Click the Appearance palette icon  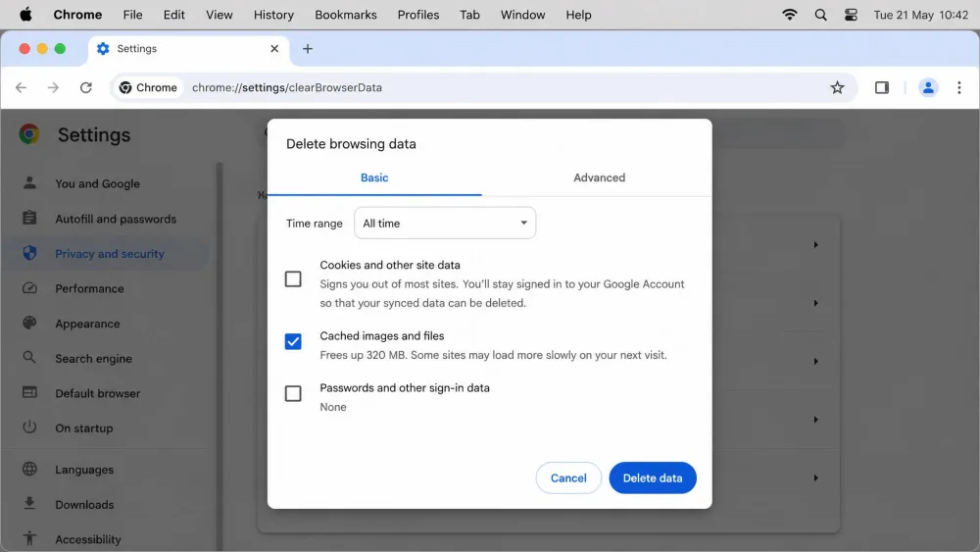[29, 323]
